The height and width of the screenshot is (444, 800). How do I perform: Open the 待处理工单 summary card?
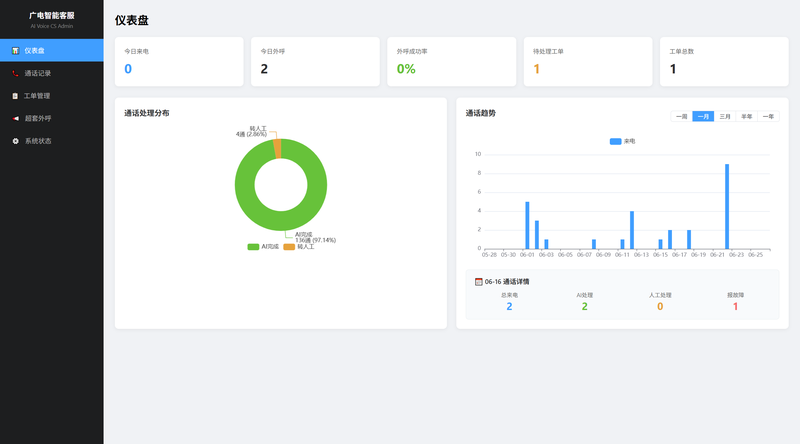(x=588, y=61)
